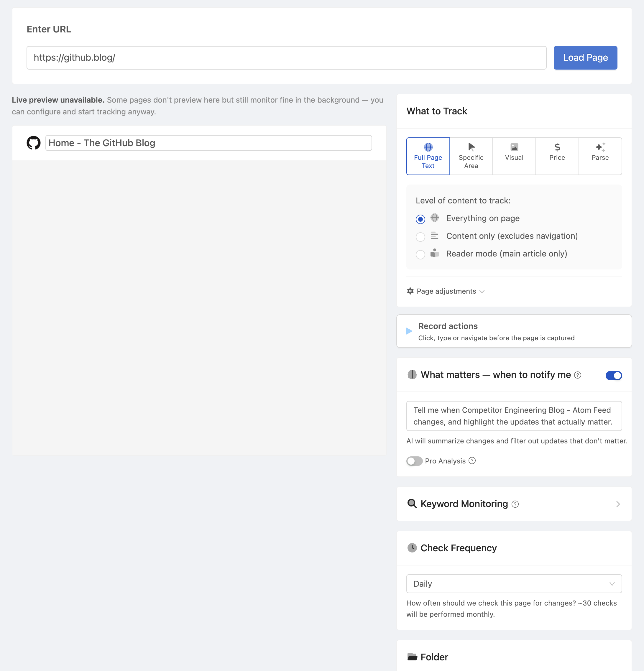Click the globe icon on the Full Page Text tab
Screen dimensions: 644x671
tap(428, 147)
